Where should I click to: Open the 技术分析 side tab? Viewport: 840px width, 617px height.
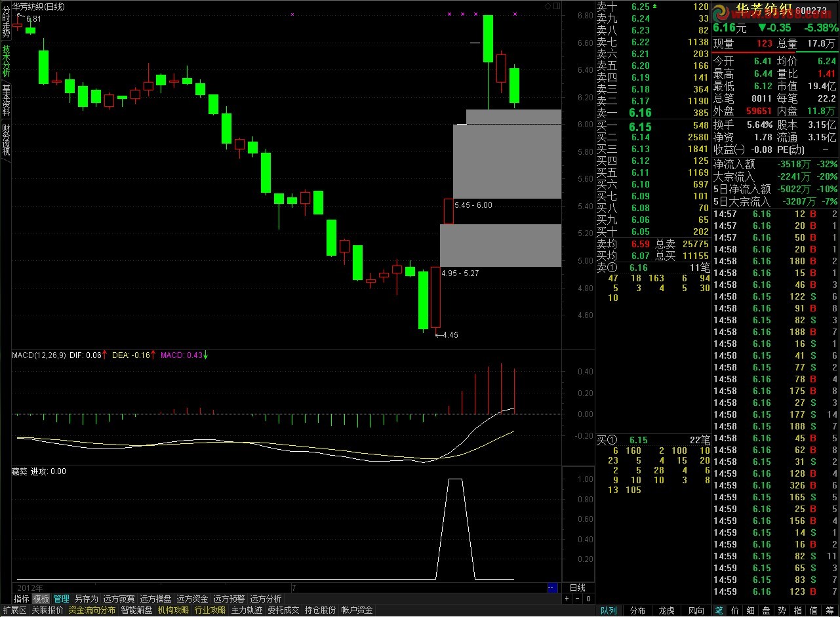(x=6, y=61)
